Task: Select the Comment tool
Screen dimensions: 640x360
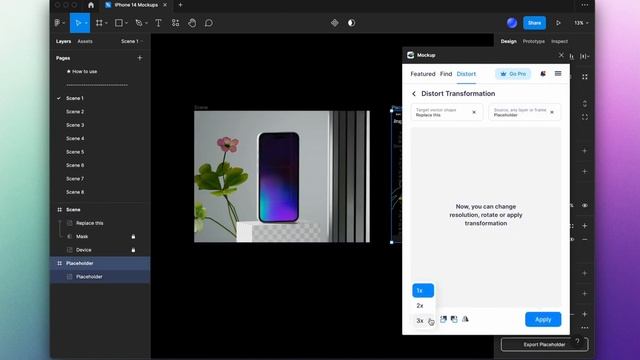Action: [x=209, y=23]
